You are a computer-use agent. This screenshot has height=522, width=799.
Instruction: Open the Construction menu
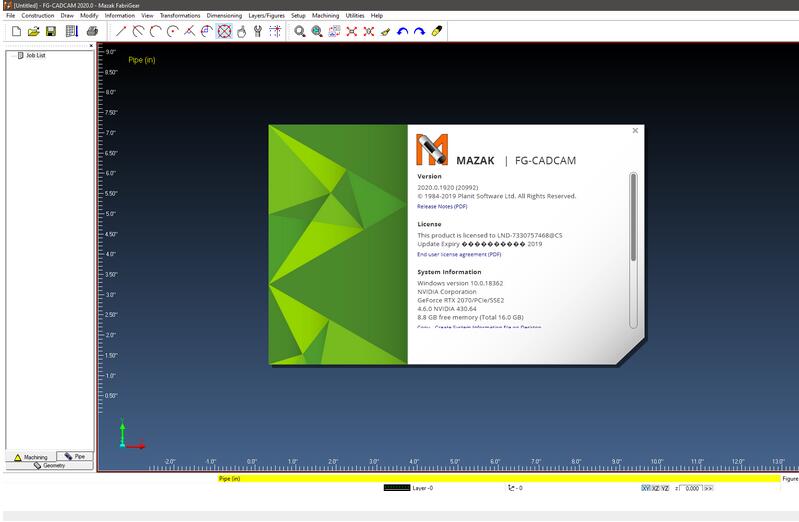[x=38, y=16]
